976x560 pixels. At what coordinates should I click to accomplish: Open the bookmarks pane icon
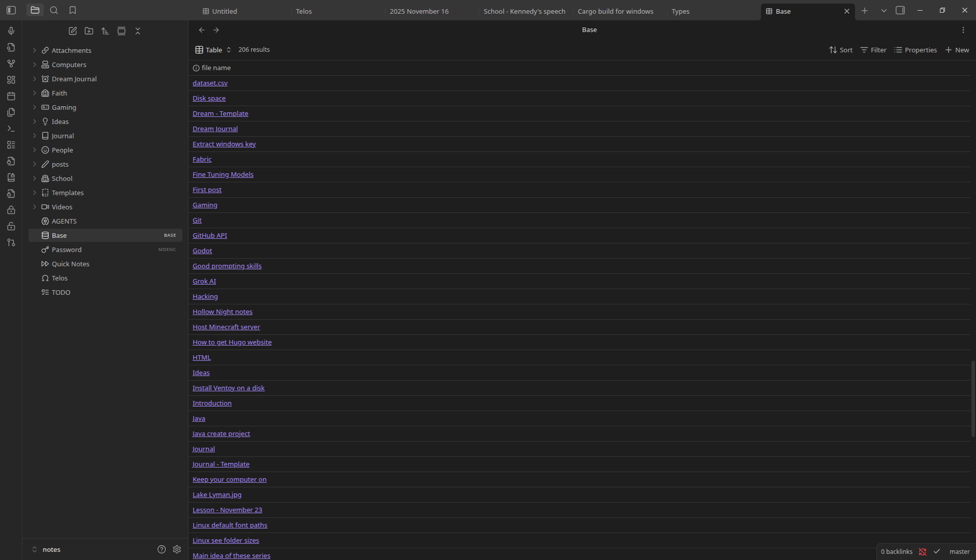[x=73, y=10]
